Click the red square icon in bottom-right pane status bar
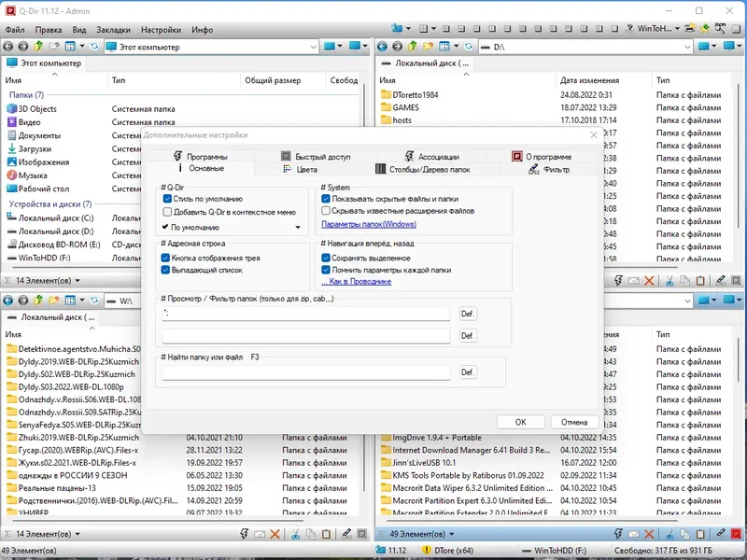The width and height of the screenshot is (747, 560). (736, 534)
